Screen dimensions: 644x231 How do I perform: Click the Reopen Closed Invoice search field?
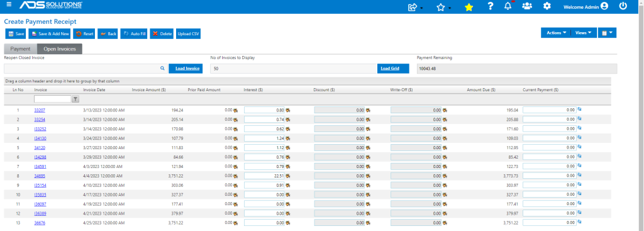[x=81, y=69]
